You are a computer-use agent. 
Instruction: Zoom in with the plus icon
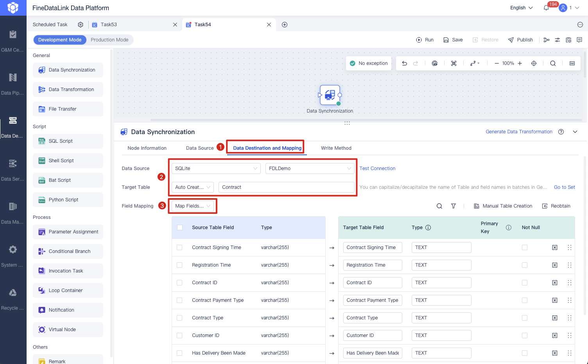tap(520, 63)
